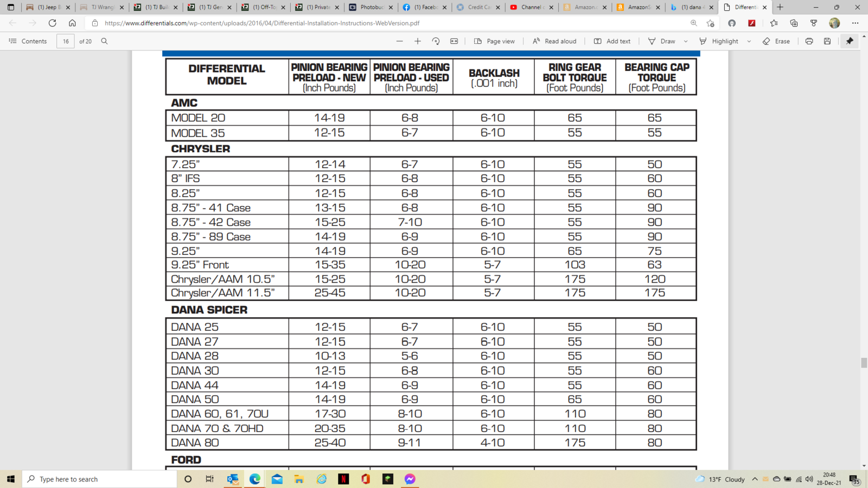Image resolution: width=868 pixels, height=488 pixels.
Task: Print the PDF document
Action: [x=809, y=41]
